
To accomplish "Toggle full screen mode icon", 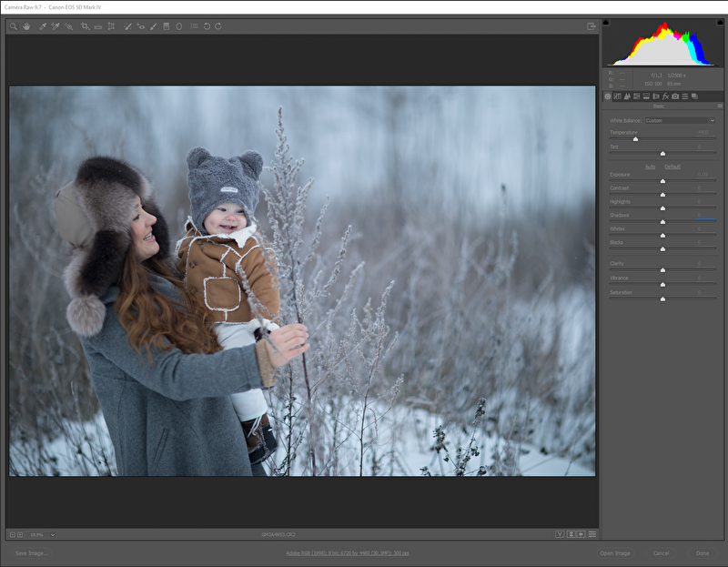I will (x=591, y=26).
